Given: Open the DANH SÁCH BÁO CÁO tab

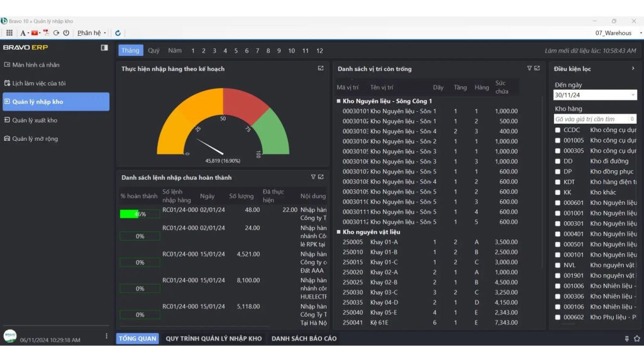Looking at the screenshot, I should [304, 339].
